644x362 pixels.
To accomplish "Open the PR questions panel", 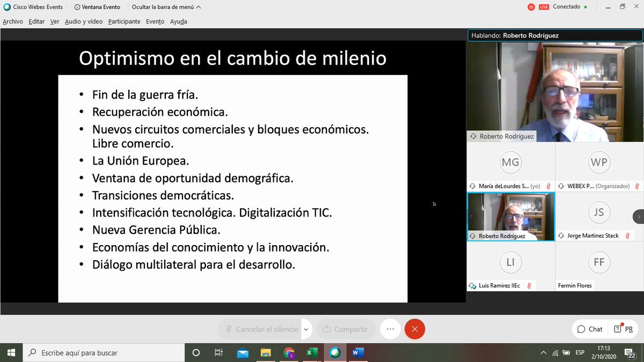I will click(x=624, y=329).
